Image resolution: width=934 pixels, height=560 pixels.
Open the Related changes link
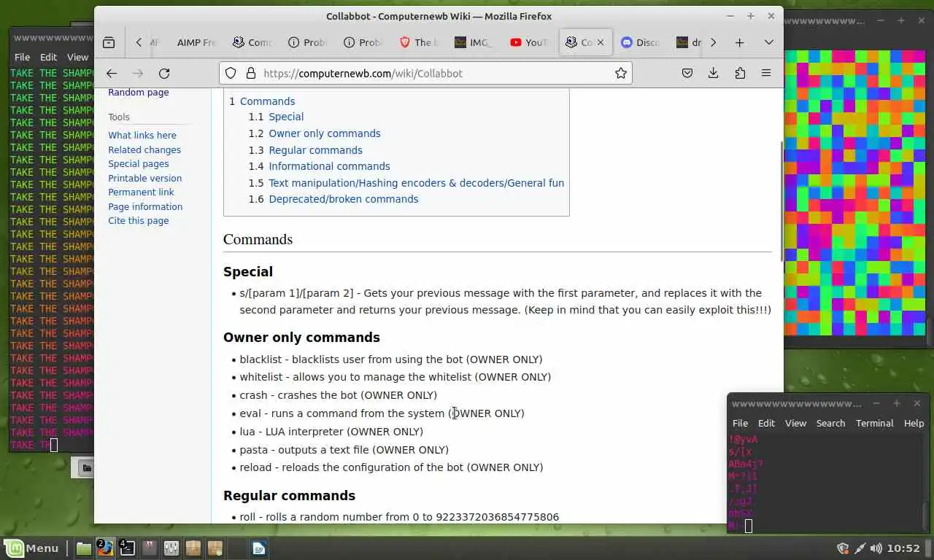144,149
